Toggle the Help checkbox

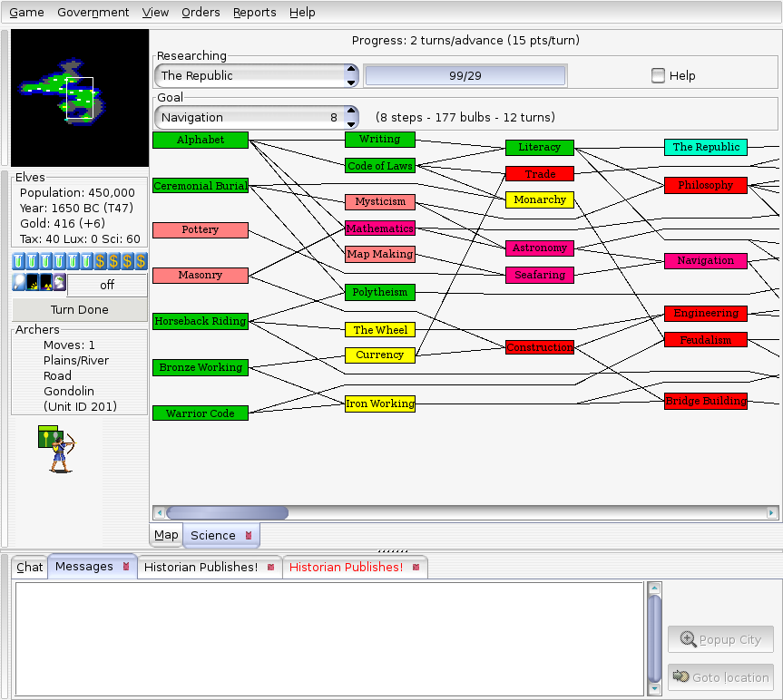[658, 76]
